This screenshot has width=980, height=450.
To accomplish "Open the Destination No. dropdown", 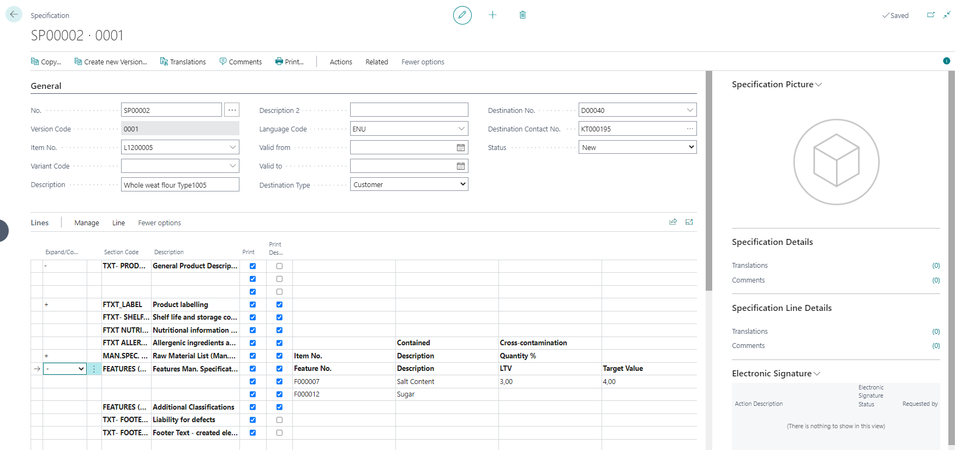I will 690,110.
